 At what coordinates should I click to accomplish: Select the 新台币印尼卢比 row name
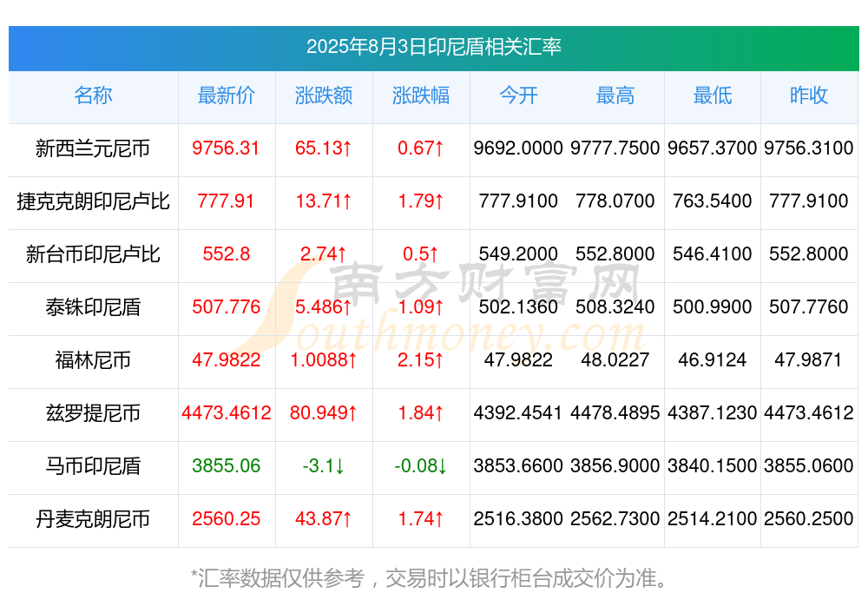coord(93,254)
